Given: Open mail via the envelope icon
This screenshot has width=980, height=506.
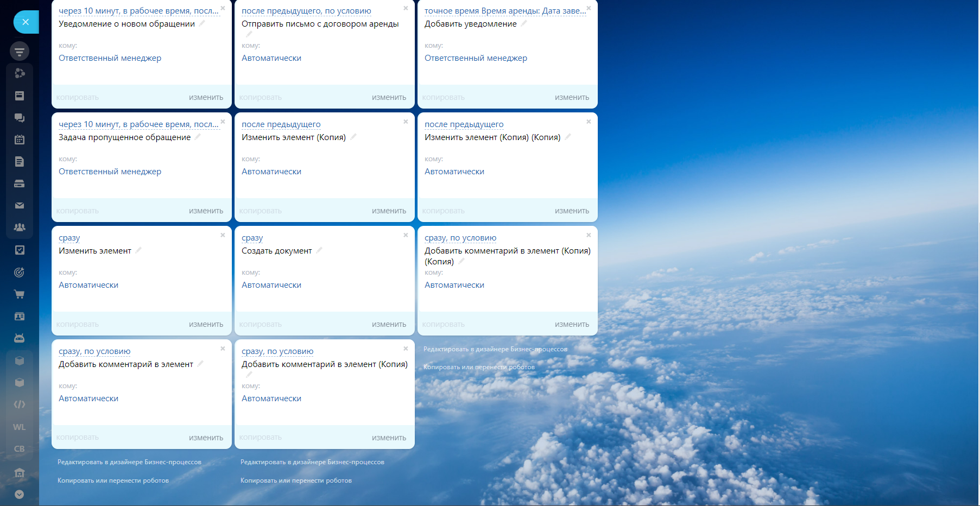Looking at the screenshot, I should tap(20, 205).
